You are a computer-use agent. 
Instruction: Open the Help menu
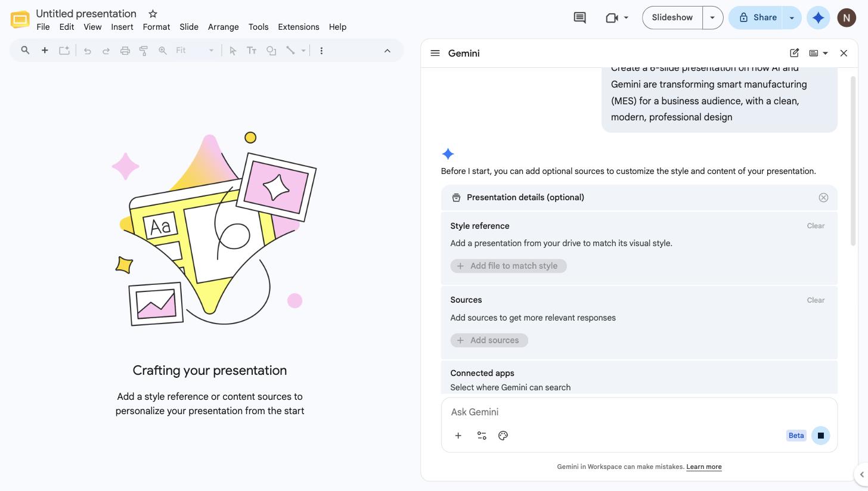coord(337,27)
